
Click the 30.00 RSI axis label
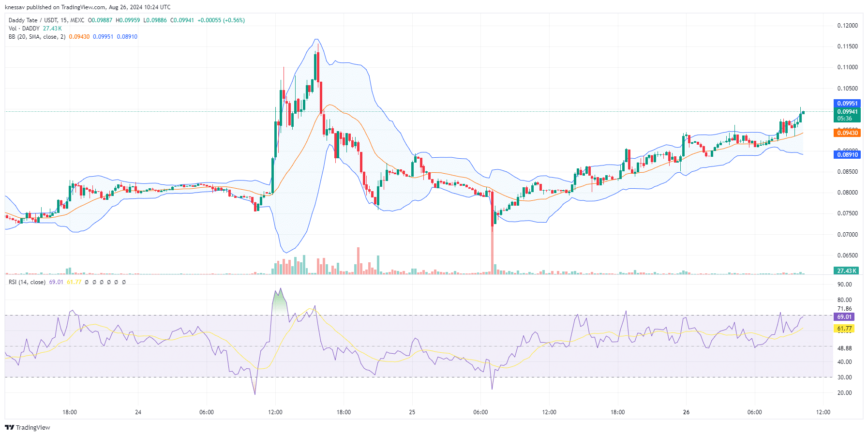click(845, 377)
